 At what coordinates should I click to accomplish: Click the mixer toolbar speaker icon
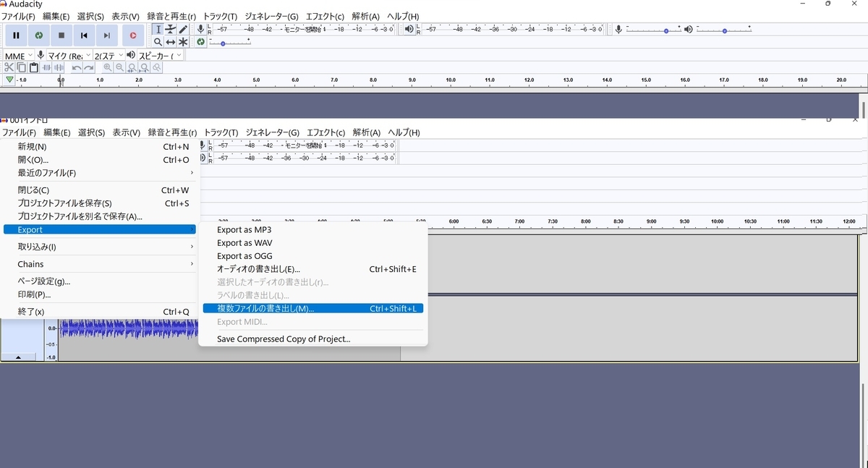coord(689,30)
